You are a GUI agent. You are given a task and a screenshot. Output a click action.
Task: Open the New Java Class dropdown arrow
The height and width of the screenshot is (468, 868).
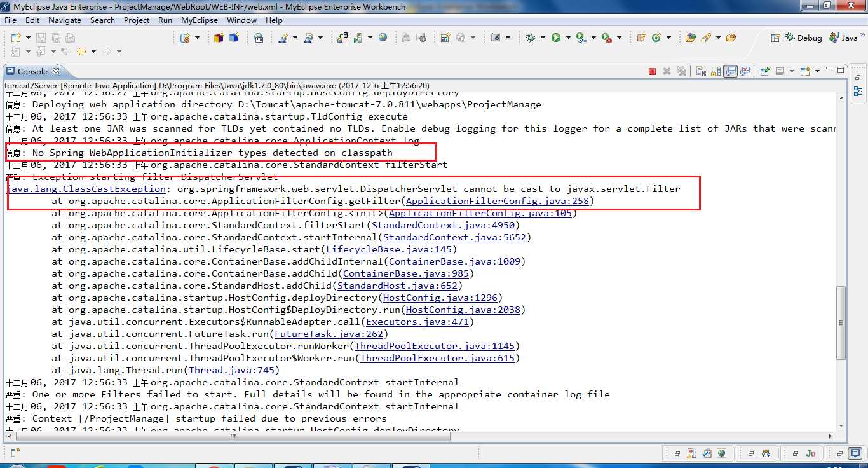668,38
